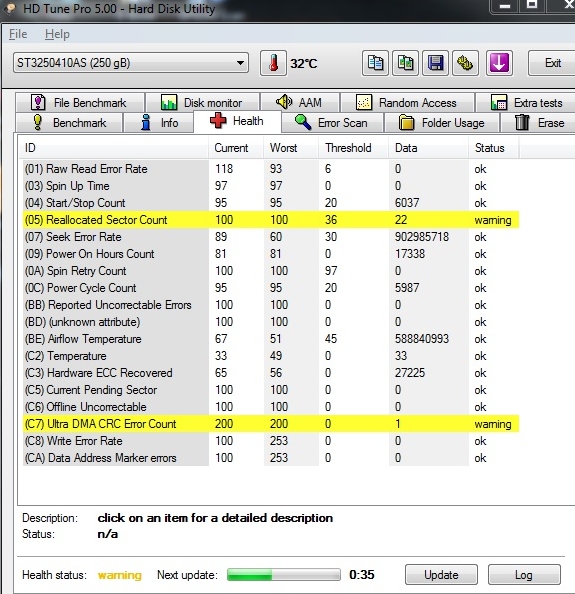Viewport: 575px width, 594px height.
Task: Select the (01) Raw Read Error Rate row
Action: click(271, 169)
